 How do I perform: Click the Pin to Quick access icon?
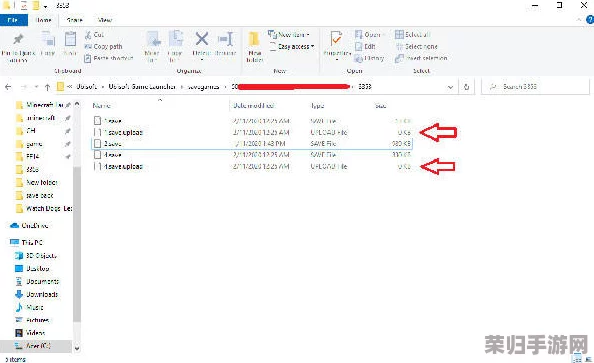point(18,39)
